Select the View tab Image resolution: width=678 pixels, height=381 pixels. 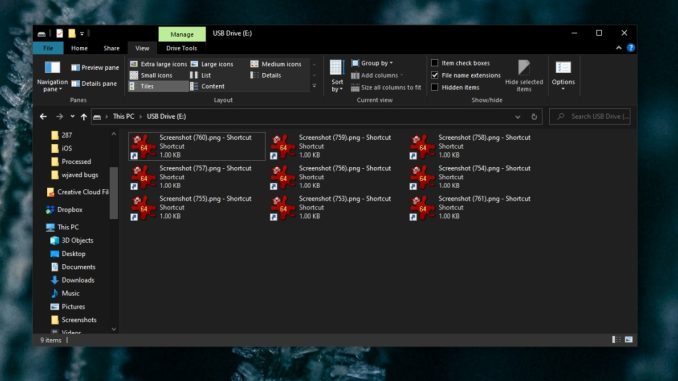pos(142,48)
